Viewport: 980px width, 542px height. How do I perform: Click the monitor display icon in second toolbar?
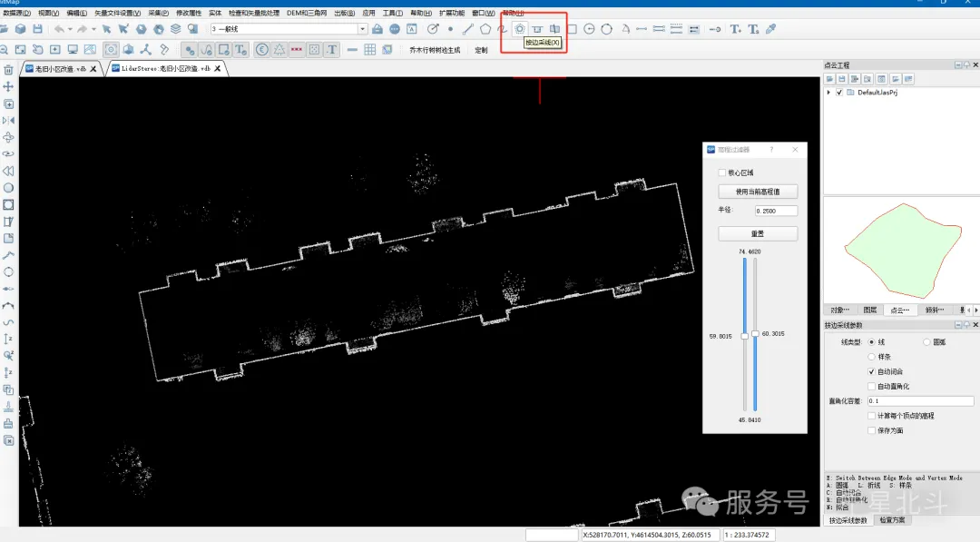pyautogui.click(x=73, y=50)
